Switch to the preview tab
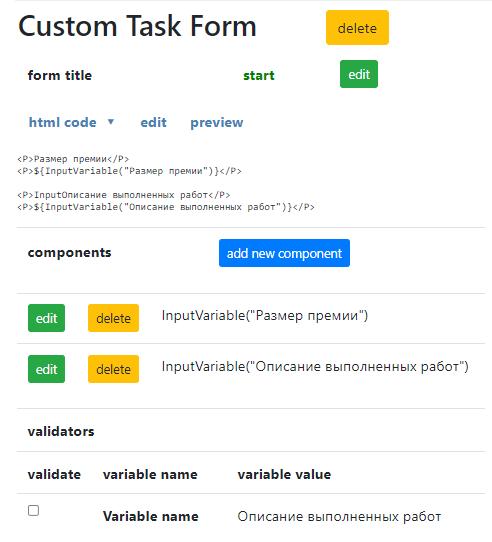The height and width of the screenshot is (542, 492). [x=217, y=123]
